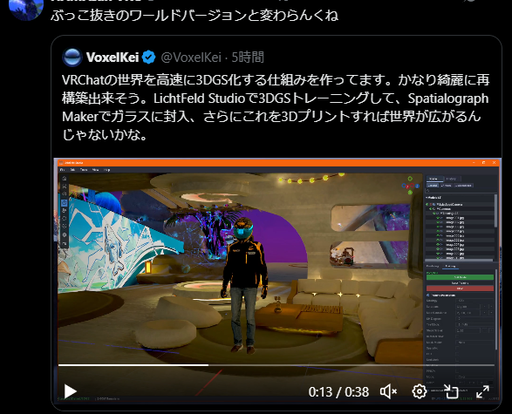
Task: Open the @VoxelKei handle link
Action: click(x=191, y=57)
